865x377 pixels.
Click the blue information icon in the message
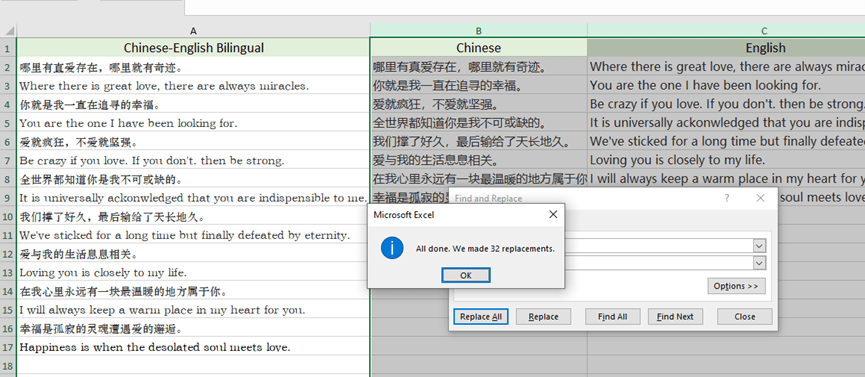(392, 248)
